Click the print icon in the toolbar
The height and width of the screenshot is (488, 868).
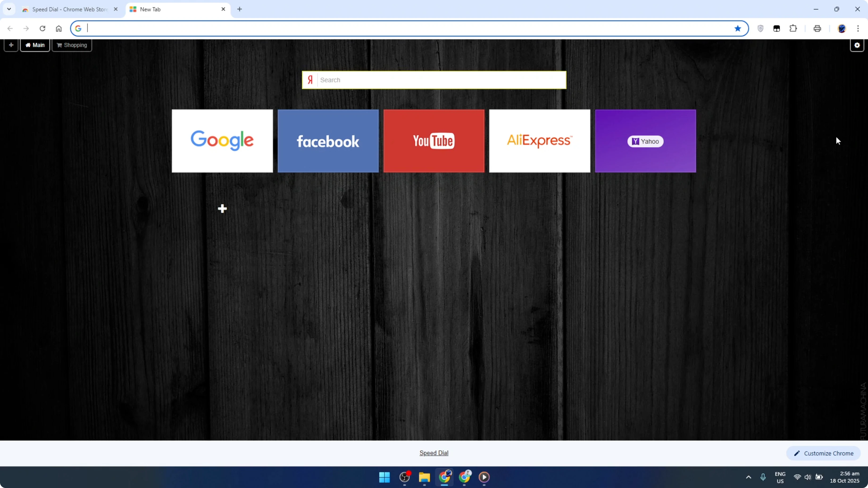818,29
